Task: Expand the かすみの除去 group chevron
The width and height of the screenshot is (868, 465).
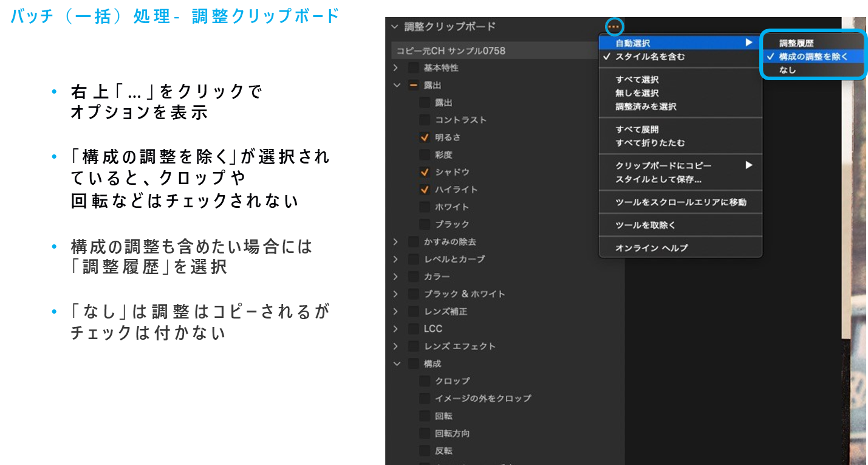Action: 395,242
